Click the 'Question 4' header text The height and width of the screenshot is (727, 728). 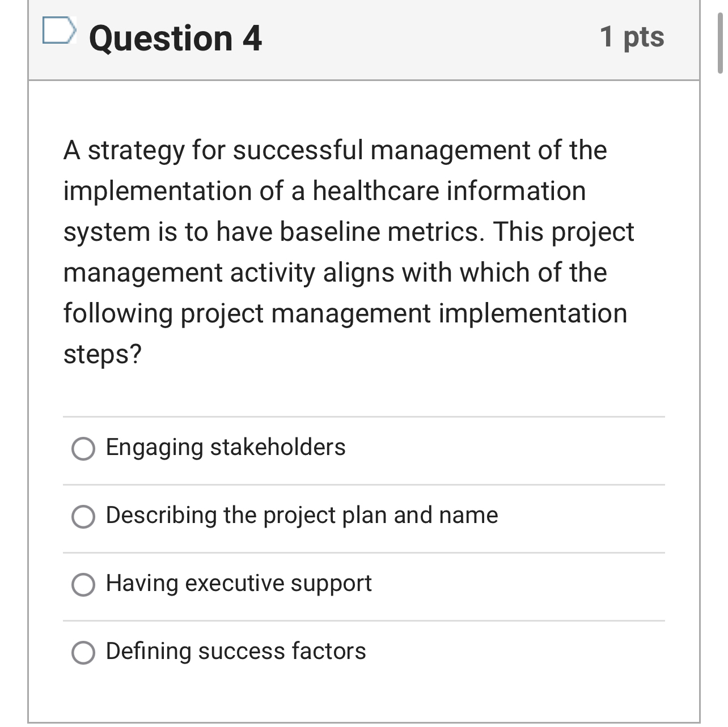pos(176,38)
